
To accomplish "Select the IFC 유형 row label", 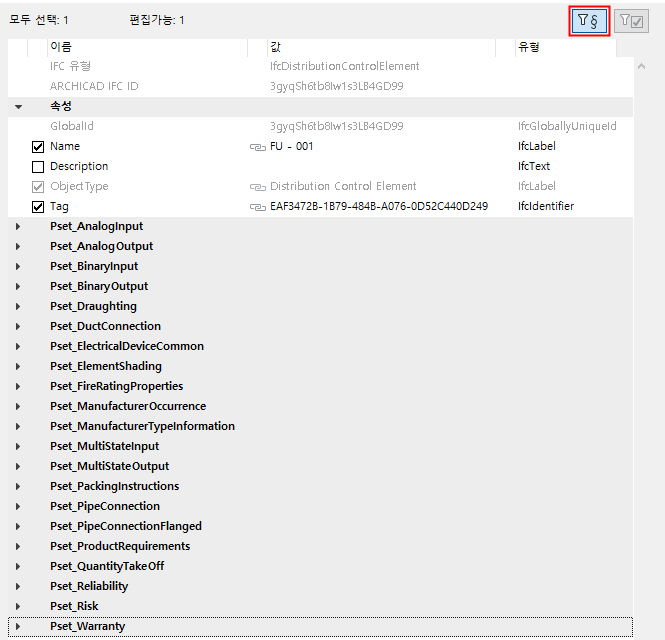I will pos(70,66).
